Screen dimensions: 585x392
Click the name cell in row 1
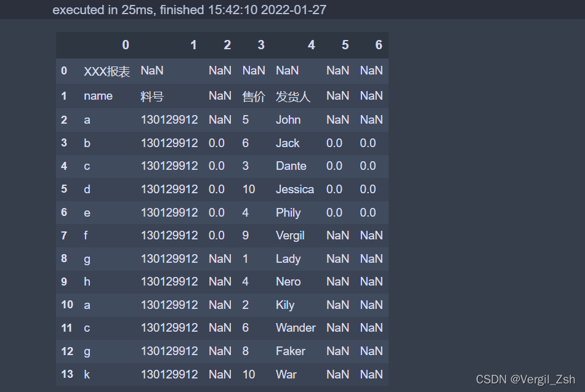98,96
